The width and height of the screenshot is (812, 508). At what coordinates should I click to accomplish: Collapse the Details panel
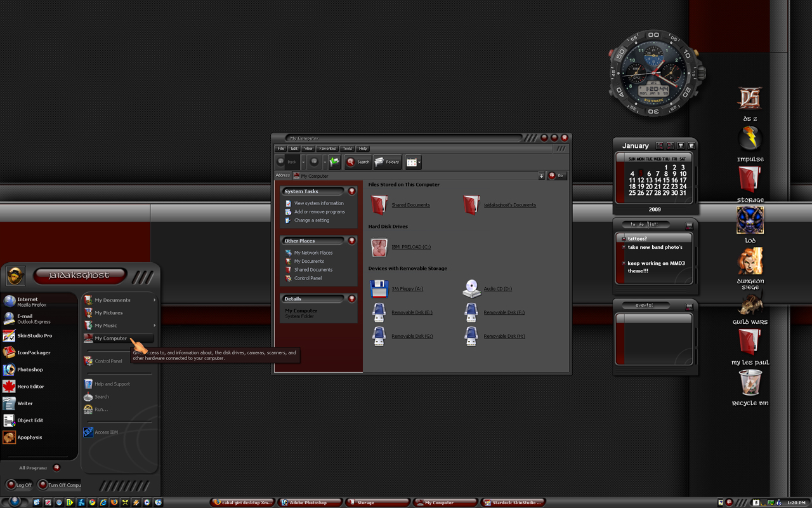point(351,298)
